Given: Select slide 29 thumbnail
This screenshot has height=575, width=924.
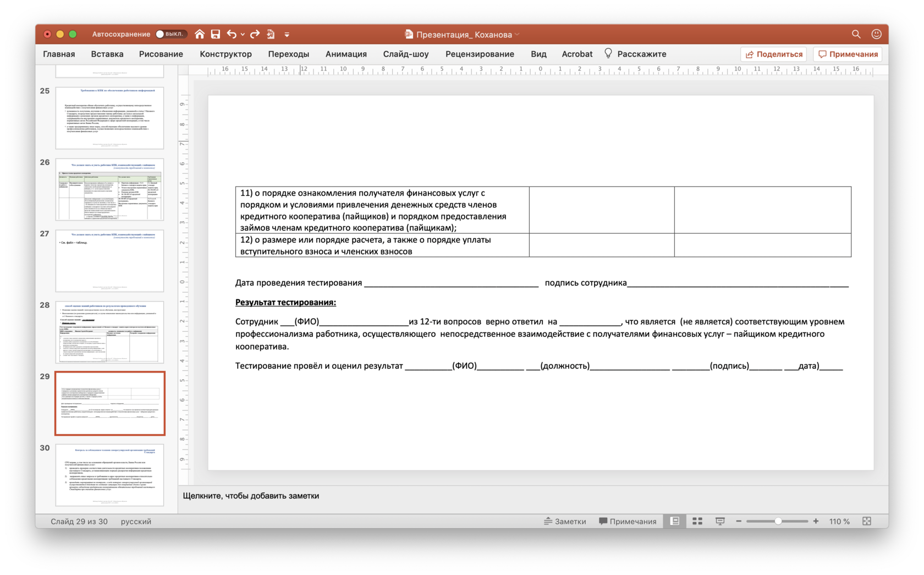Looking at the screenshot, I should tap(110, 403).
